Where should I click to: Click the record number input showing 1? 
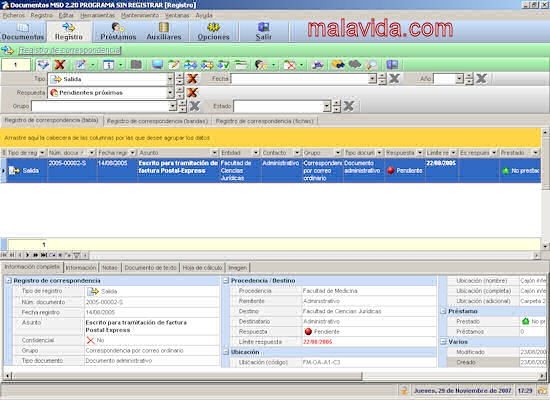coord(16,65)
